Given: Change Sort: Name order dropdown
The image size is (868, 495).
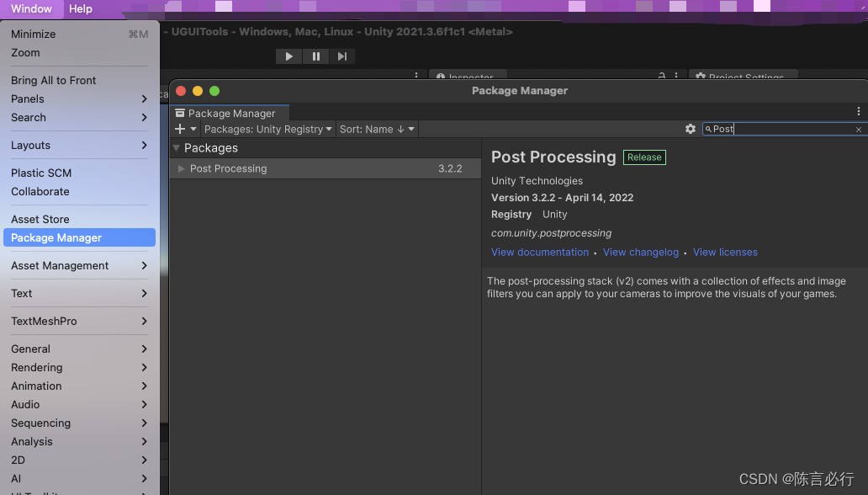Looking at the screenshot, I should pos(377,129).
